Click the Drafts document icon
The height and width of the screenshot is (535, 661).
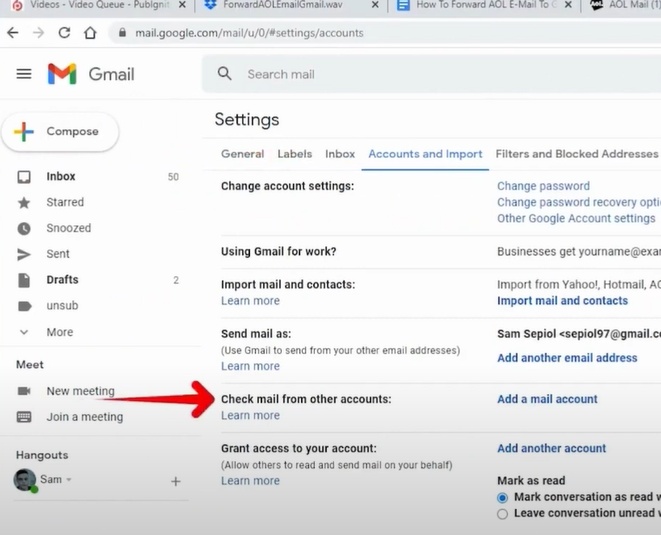(x=24, y=280)
